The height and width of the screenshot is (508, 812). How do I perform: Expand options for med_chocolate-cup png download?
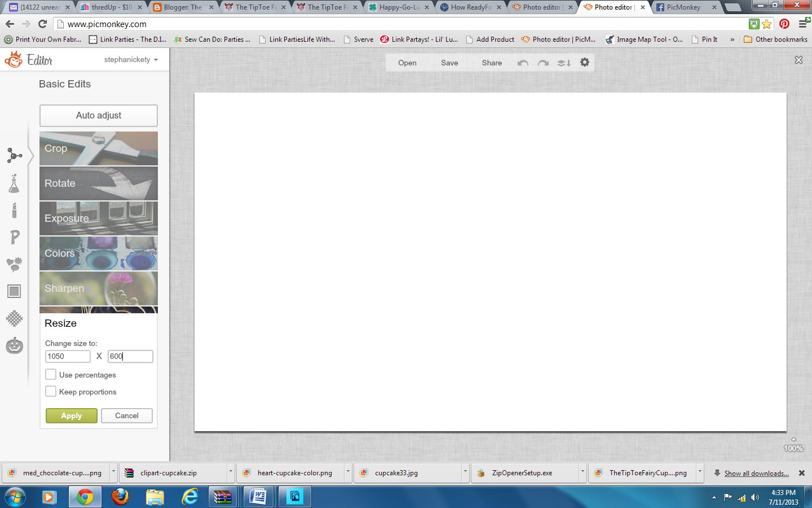click(x=113, y=472)
